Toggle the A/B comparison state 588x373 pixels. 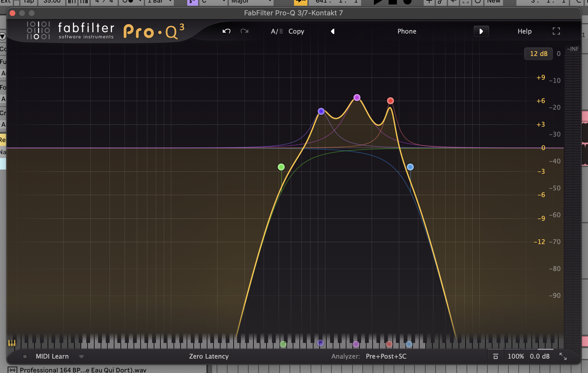coord(277,31)
